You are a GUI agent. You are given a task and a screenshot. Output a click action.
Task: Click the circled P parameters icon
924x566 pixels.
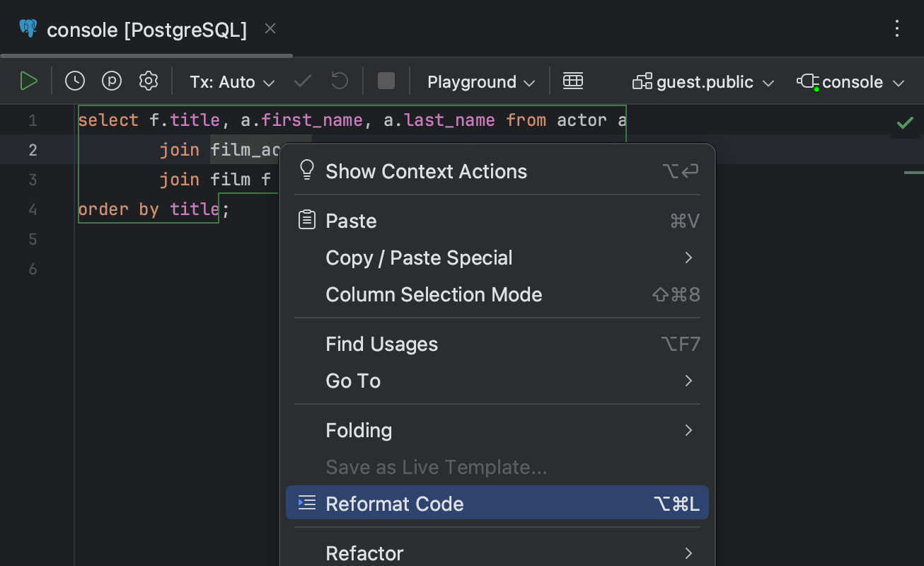111,81
